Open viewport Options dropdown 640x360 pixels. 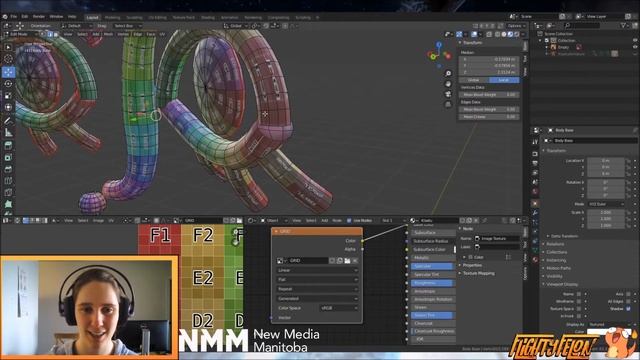(516, 26)
